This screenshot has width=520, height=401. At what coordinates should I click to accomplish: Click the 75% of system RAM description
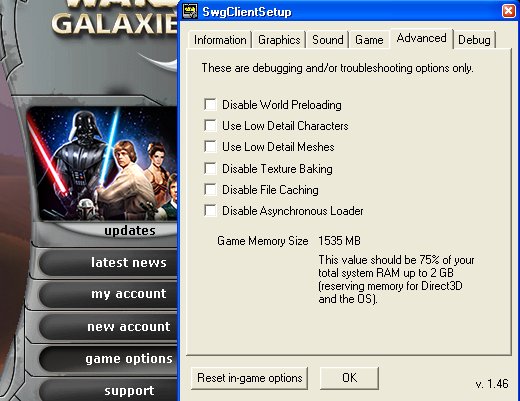[396, 279]
